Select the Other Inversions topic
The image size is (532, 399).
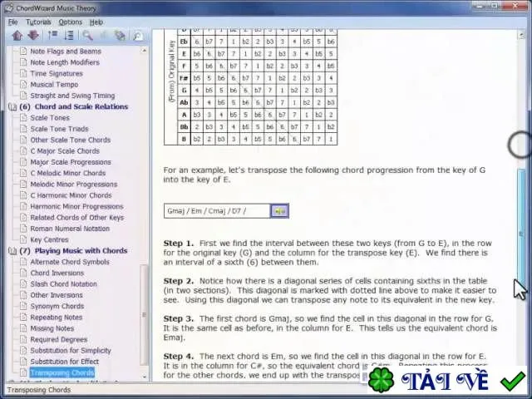57,295
